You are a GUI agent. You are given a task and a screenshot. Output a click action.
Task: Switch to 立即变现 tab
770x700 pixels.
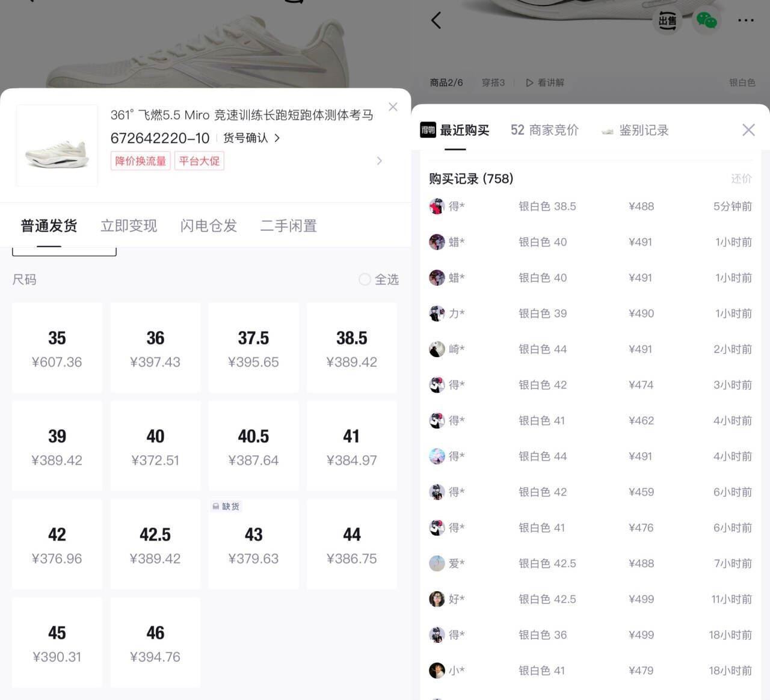tap(129, 226)
